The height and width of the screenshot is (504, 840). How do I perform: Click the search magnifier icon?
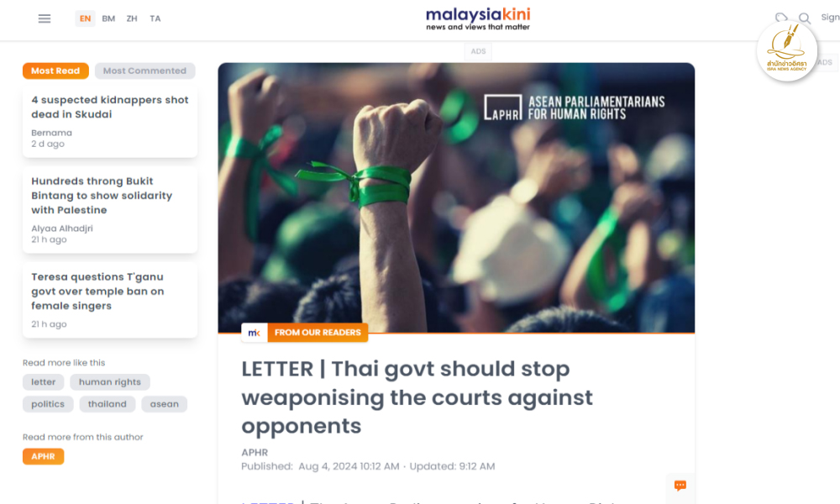tap(804, 18)
